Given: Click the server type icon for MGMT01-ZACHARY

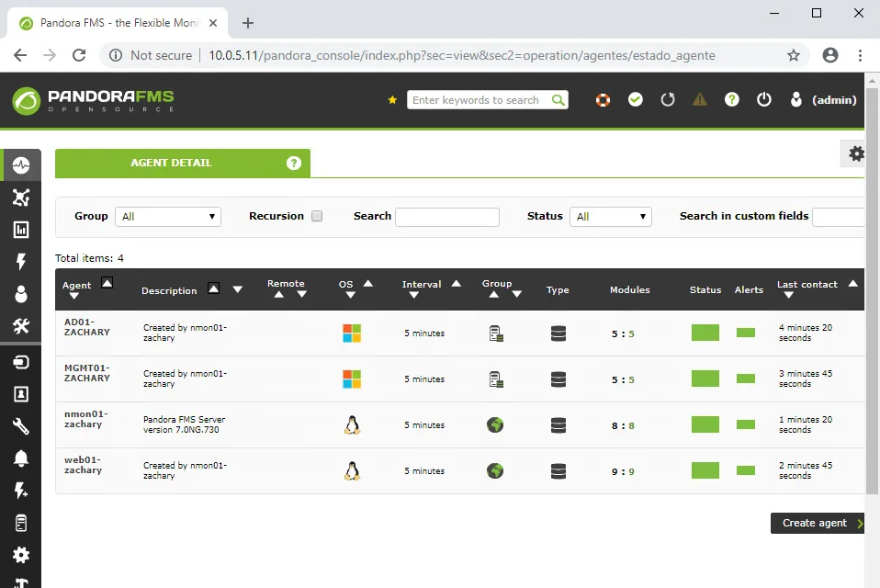Looking at the screenshot, I should click(558, 379).
